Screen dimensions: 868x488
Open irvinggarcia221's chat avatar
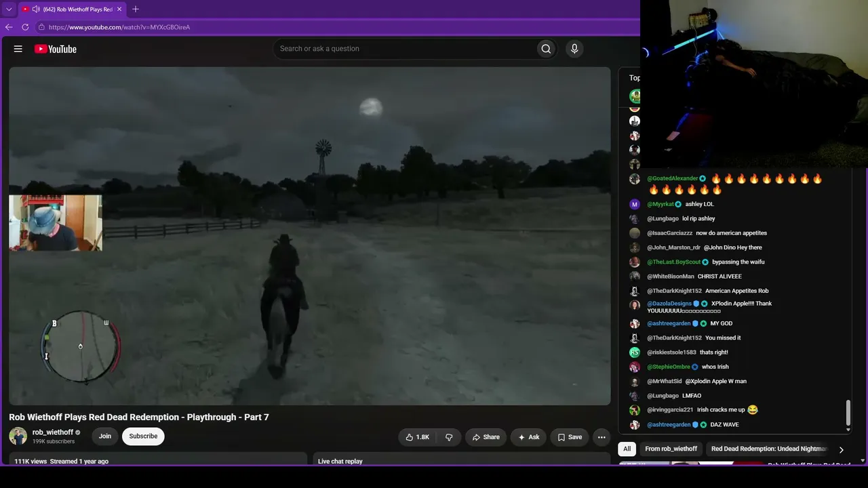point(635,410)
